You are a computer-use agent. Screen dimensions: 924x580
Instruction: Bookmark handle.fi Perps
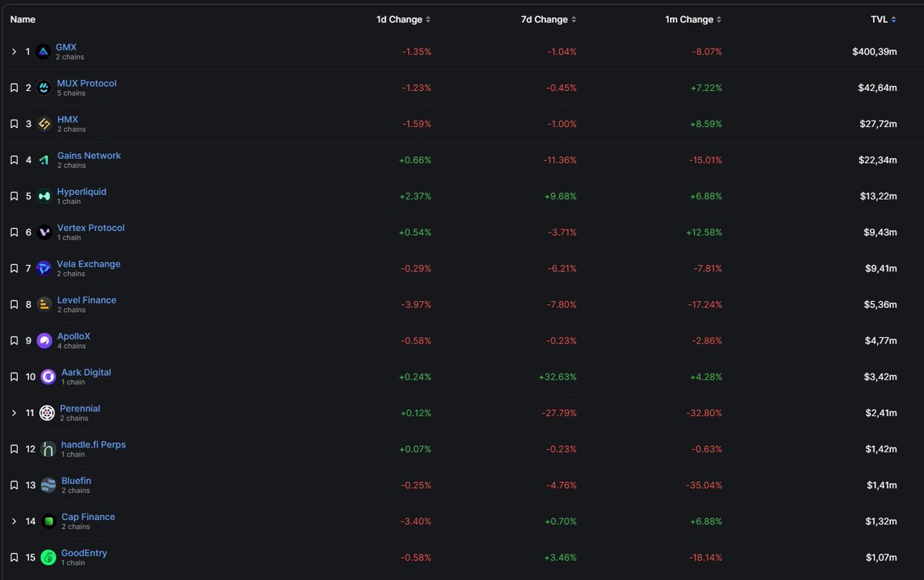(14, 449)
